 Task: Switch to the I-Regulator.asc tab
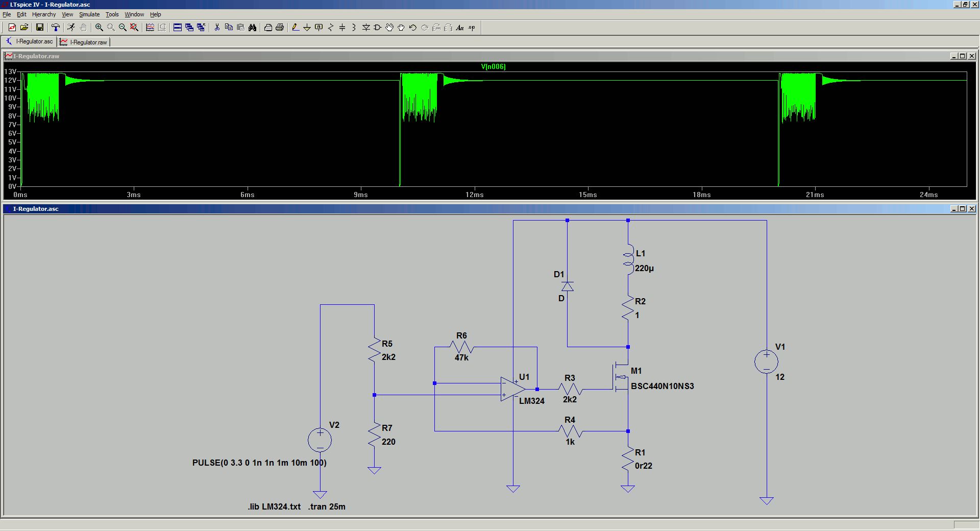point(30,41)
